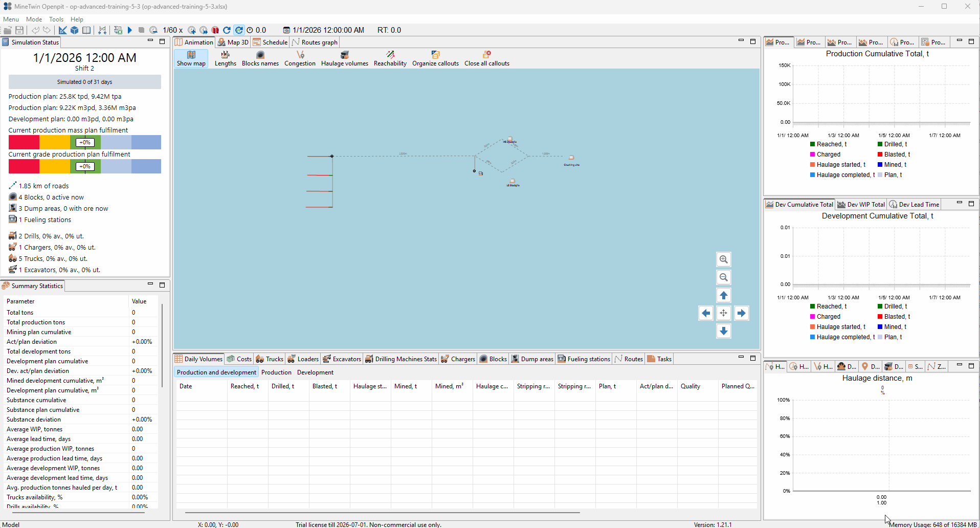Open the 'Z...' route-icon tab
Image resolution: width=980 pixels, height=528 pixels.
937,366
